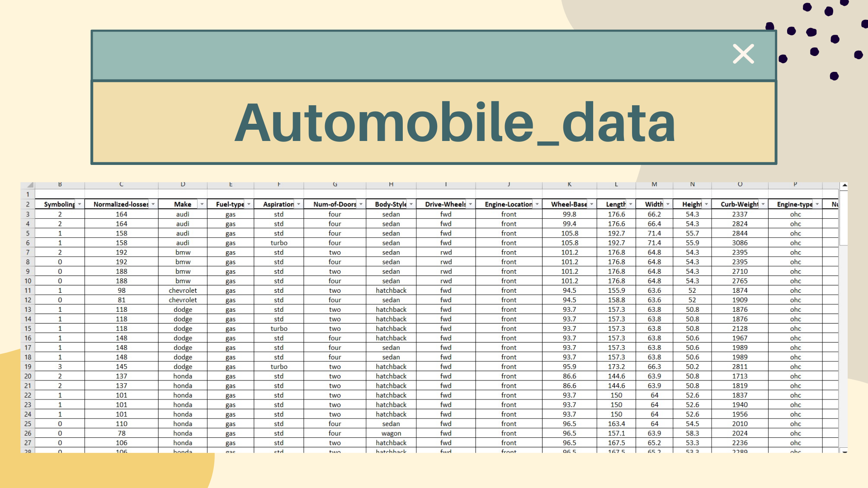Open the Make column filter dropdown
Image resolution: width=868 pixels, height=488 pixels.
point(202,204)
